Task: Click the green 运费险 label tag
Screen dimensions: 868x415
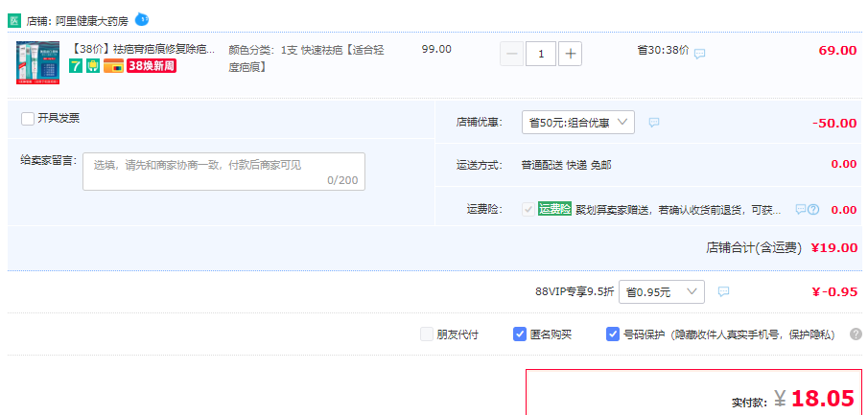Action: click(554, 209)
